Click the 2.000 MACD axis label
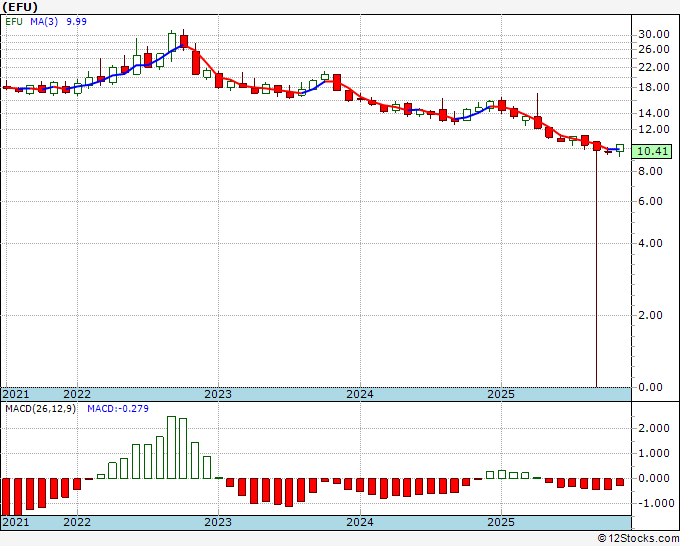The height and width of the screenshot is (546, 680). coord(654,428)
